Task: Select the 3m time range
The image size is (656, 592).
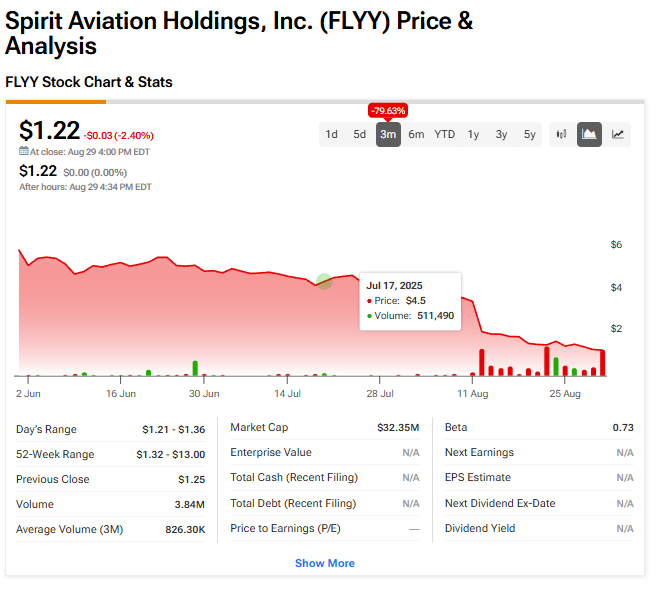Action: pyautogui.click(x=388, y=134)
